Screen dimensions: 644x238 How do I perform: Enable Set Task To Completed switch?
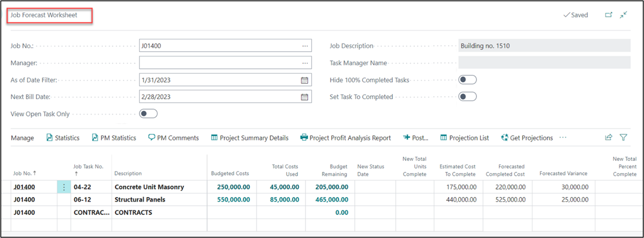467,97
